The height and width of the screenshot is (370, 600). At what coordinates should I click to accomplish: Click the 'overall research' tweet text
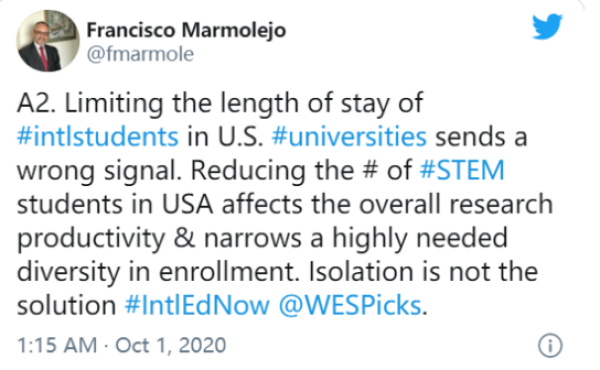(x=456, y=204)
